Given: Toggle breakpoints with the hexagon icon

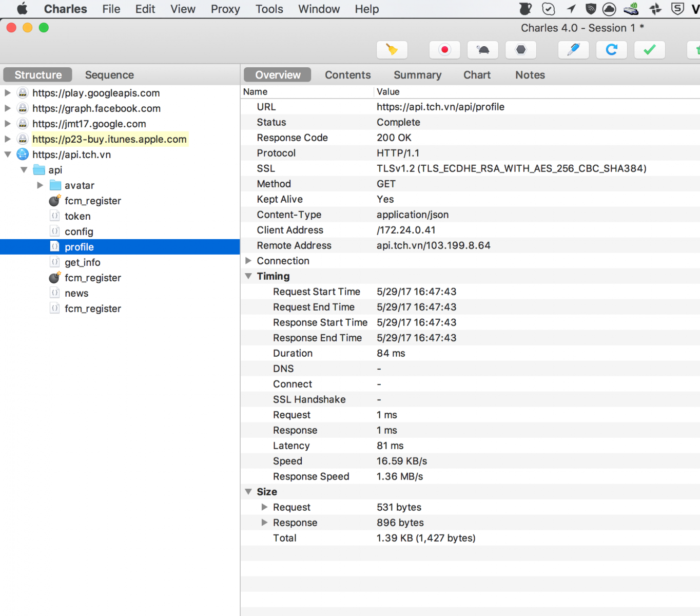Looking at the screenshot, I should tap(521, 50).
